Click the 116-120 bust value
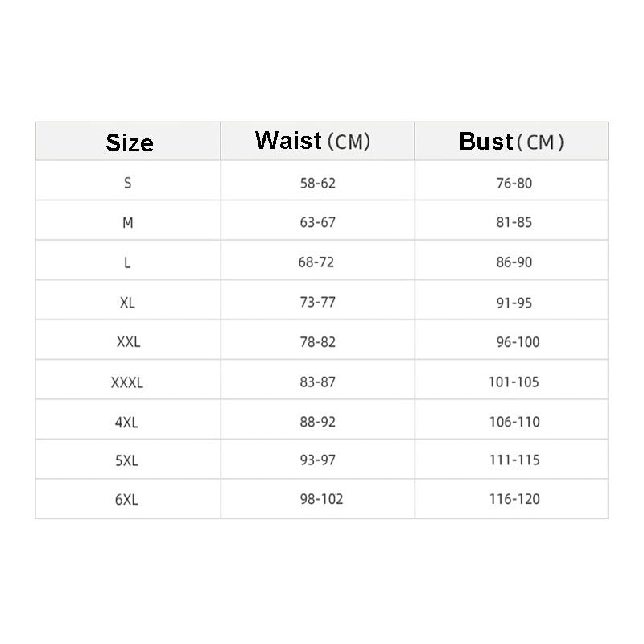The width and height of the screenshot is (644, 644). 514,500
